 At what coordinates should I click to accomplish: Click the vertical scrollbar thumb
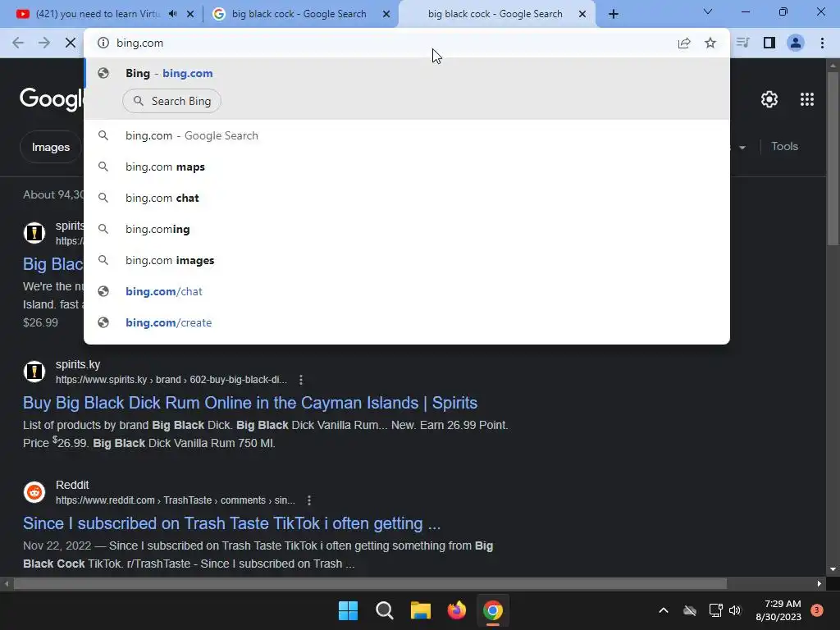click(x=832, y=158)
